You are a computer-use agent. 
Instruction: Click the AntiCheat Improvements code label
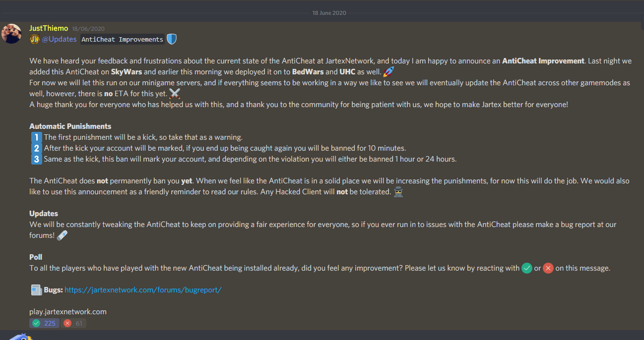(122, 39)
